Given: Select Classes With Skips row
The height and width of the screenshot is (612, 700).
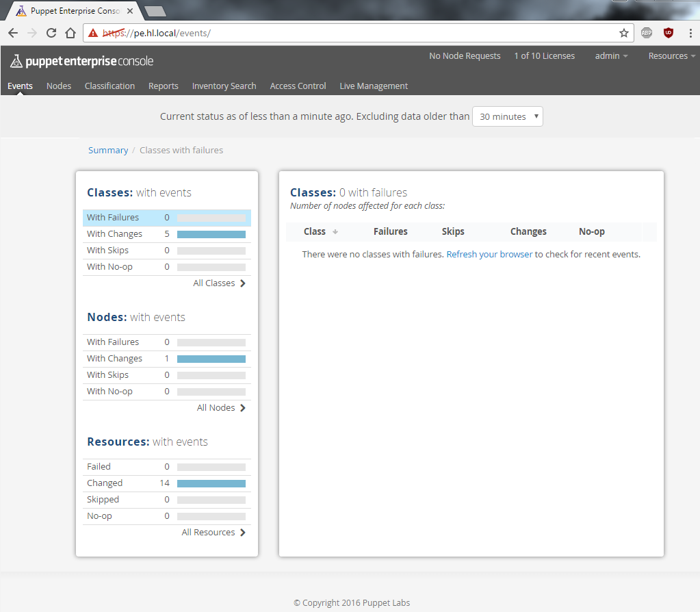Looking at the screenshot, I should [167, 251].
